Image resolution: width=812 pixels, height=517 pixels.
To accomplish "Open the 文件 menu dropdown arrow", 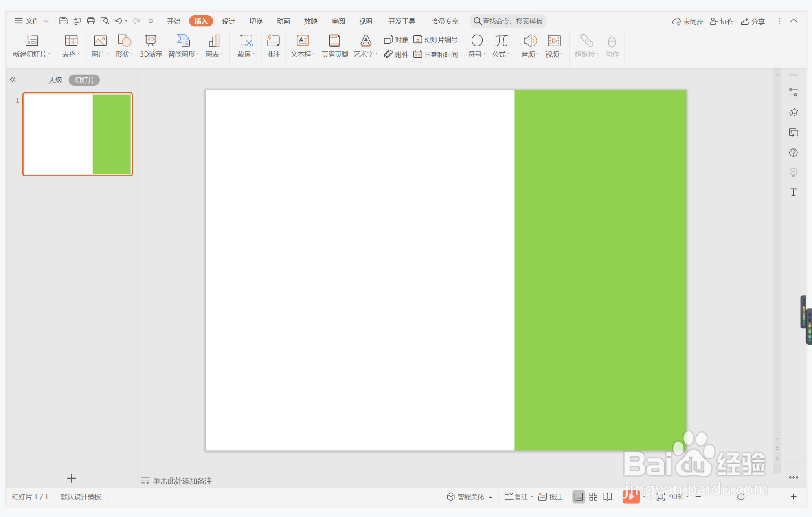I will click(46, 21).
